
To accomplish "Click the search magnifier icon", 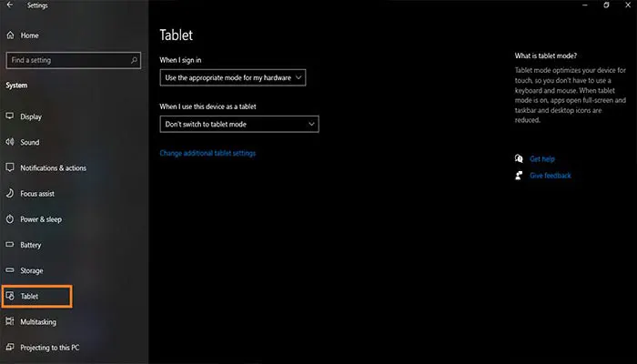I will click(135, 60).
